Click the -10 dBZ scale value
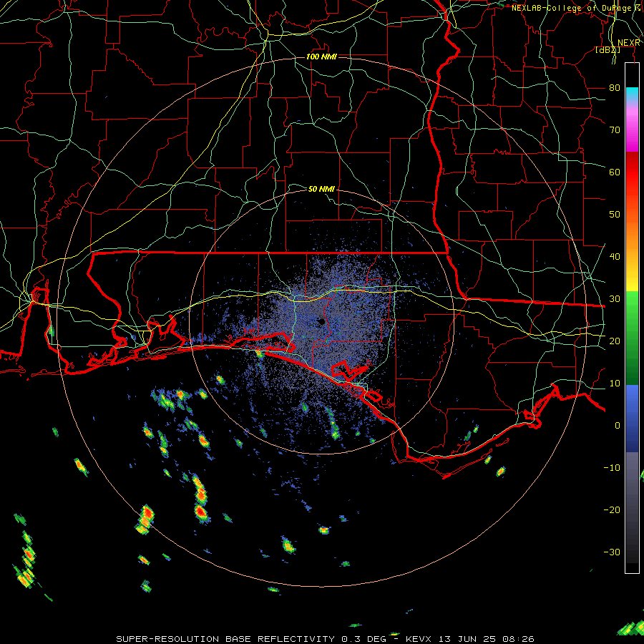 612,468
